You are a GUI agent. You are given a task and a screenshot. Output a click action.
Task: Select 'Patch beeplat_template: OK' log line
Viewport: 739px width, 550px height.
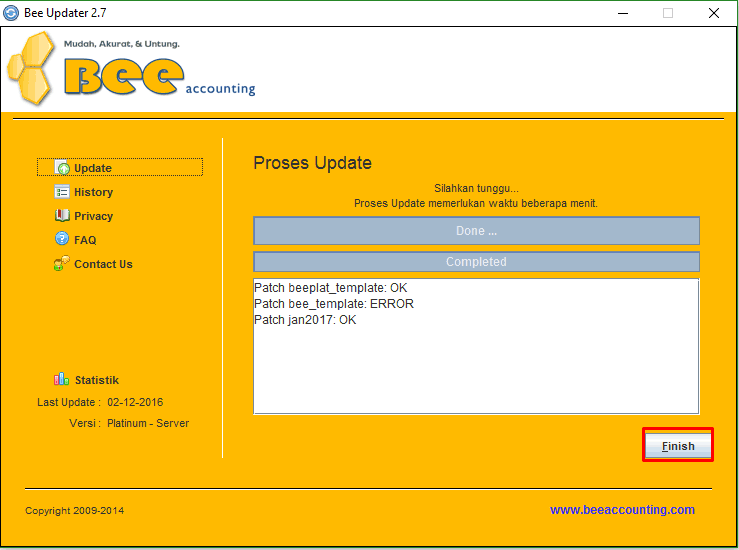click(330, 287)
